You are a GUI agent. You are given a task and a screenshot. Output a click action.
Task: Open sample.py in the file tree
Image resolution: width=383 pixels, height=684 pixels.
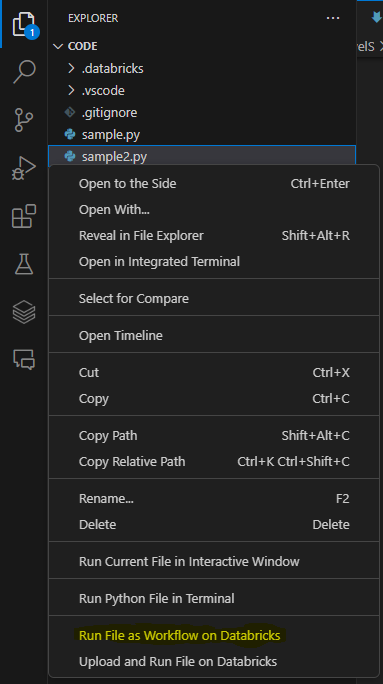[202, 134]
